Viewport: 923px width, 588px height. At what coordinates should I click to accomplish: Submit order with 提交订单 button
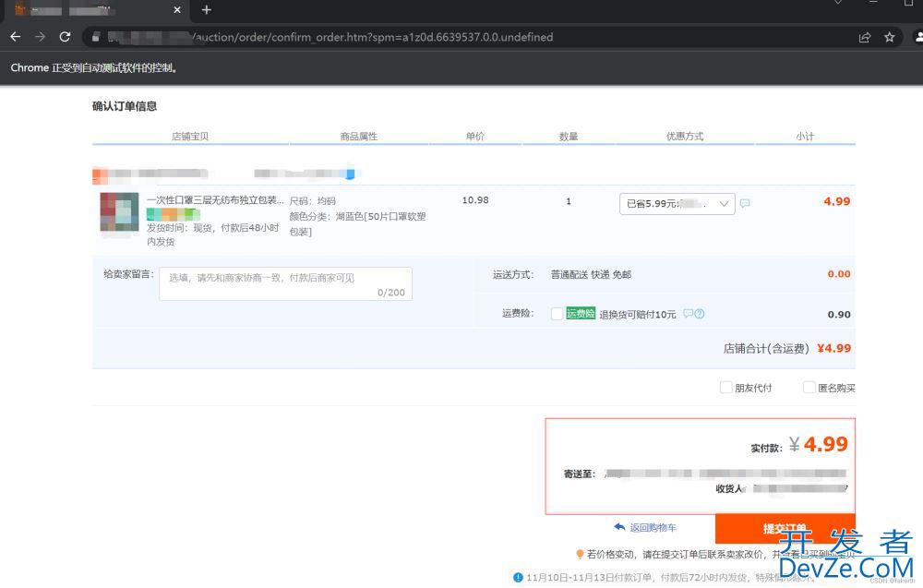[x=785, y=528]
